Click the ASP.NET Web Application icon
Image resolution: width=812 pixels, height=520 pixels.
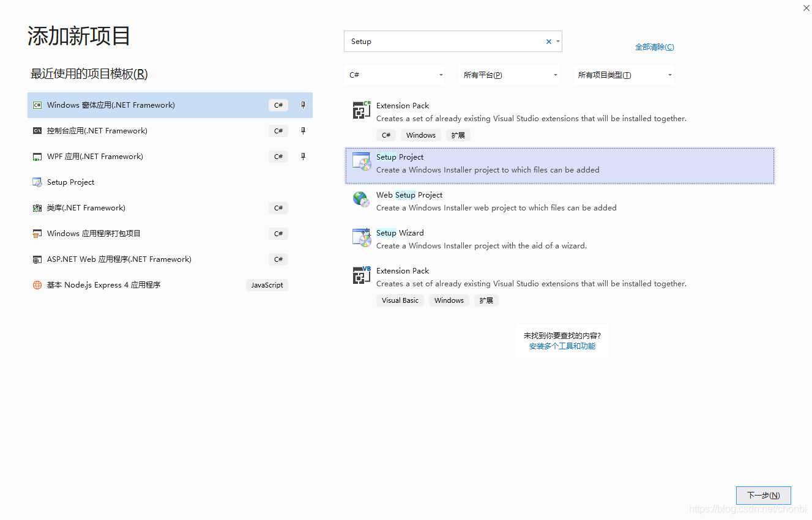pos(37,259)
